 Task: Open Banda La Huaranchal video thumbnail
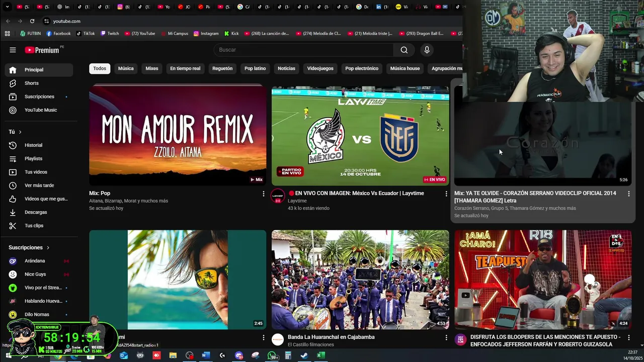click(x=360, y=280)
